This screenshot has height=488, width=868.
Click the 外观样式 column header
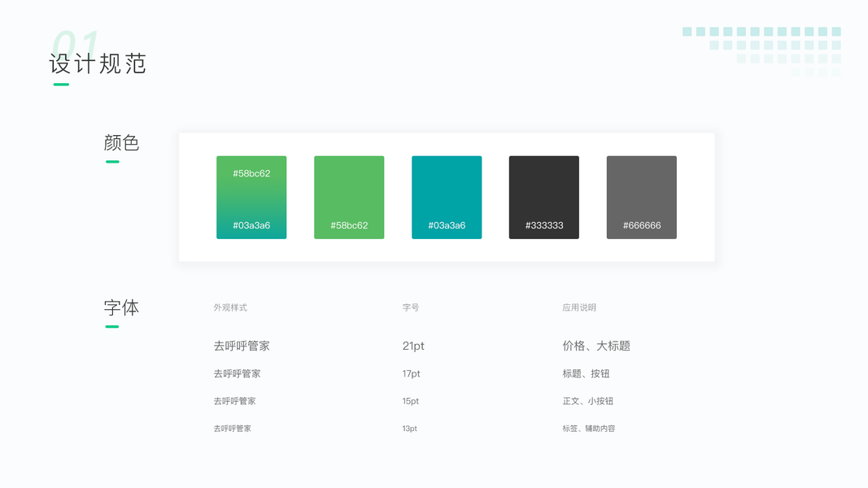(x=230, y=307)
